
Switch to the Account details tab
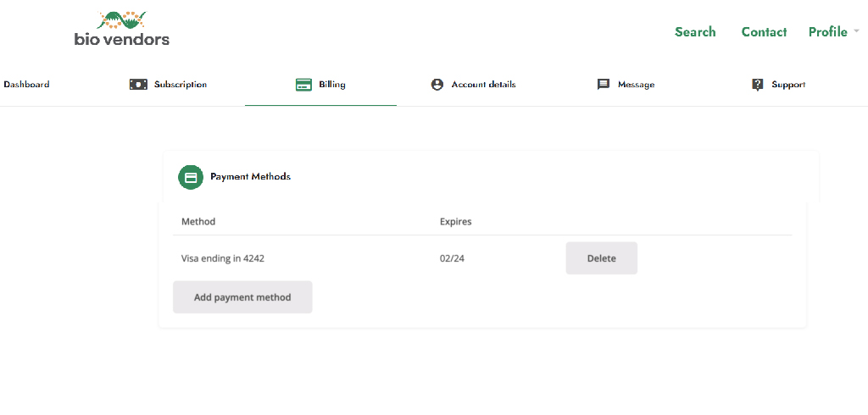pos(484,85)
